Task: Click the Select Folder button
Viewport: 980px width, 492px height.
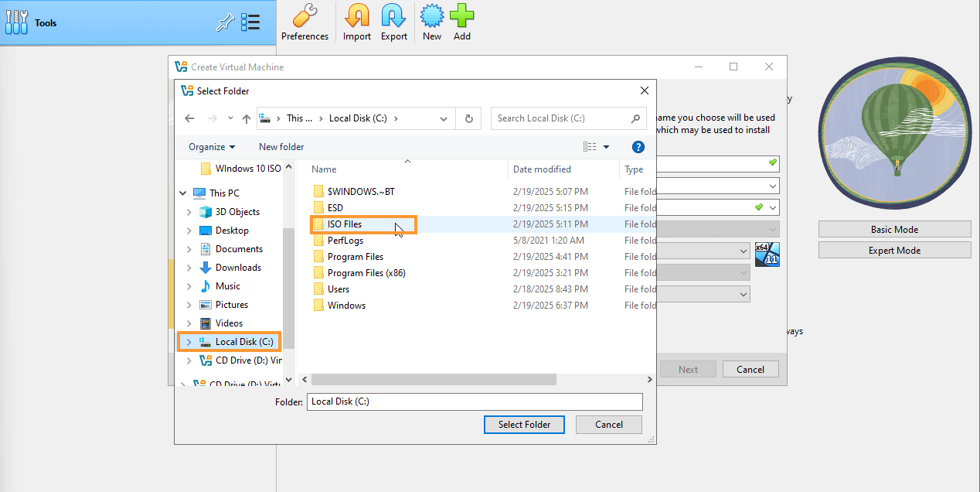Action: [x=524, y=425]
